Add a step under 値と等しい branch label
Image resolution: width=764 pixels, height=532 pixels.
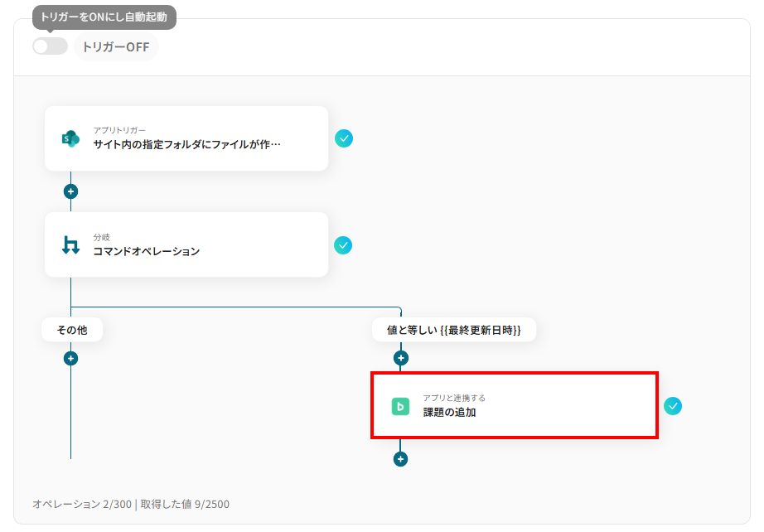pos(400,358)
